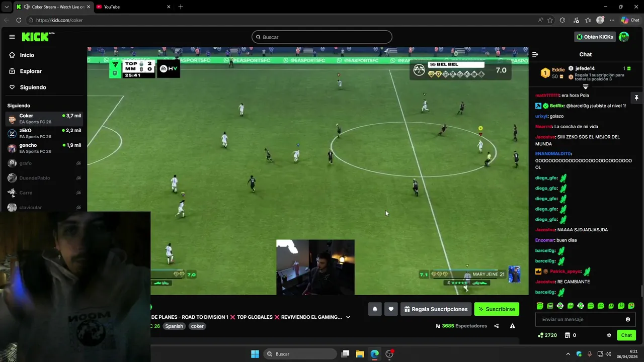Viewport: 644px width, 362px height.
Task: Open Copilot Chat in Edge toolbar
Action: point(630,20)
